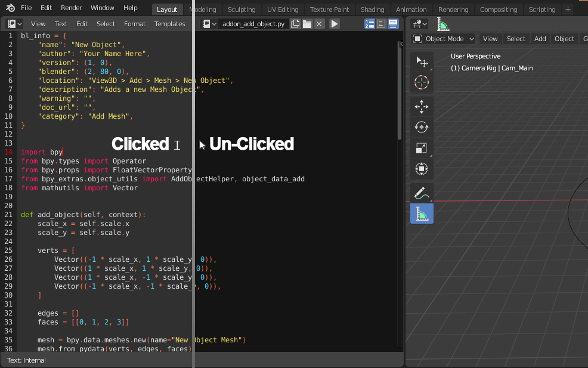Switch to the UV Editing workspace tab
Screen dimensions: 588x368
[x=283, y=10]
